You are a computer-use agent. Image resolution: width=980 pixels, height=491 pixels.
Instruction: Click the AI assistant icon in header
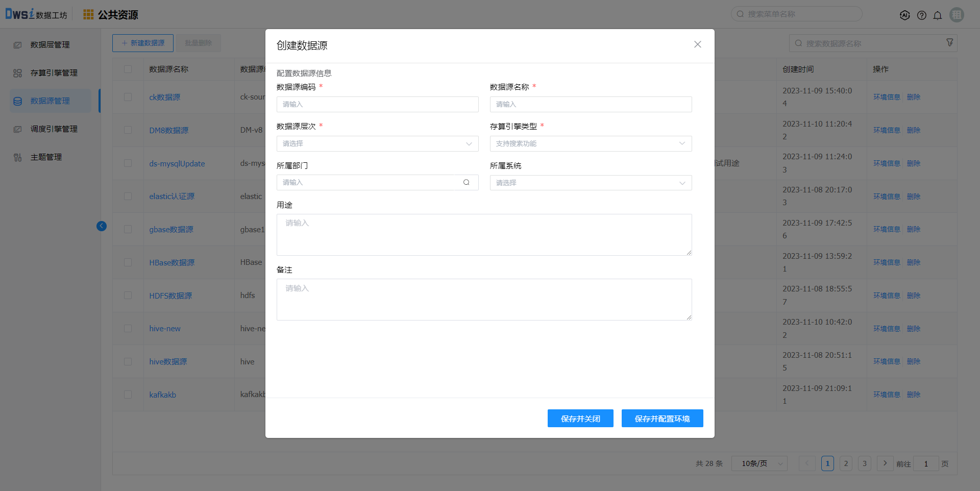pos(904,15)
